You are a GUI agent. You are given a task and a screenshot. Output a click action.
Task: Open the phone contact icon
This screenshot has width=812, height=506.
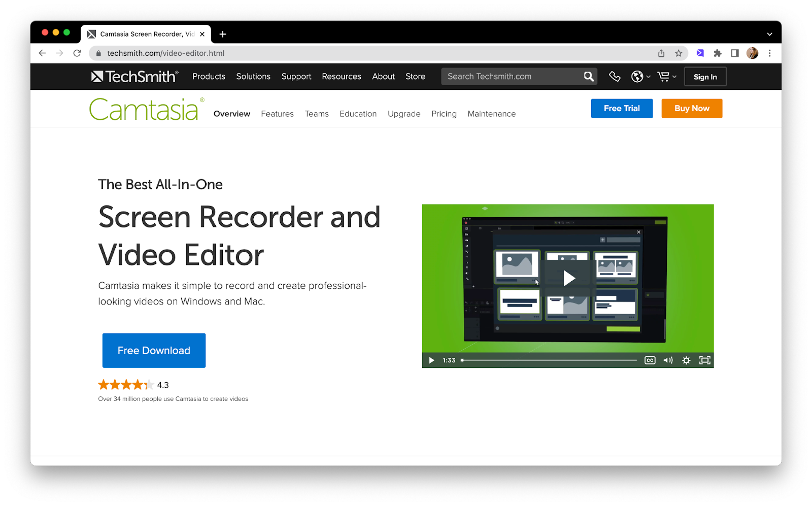(x=615, y=77)
